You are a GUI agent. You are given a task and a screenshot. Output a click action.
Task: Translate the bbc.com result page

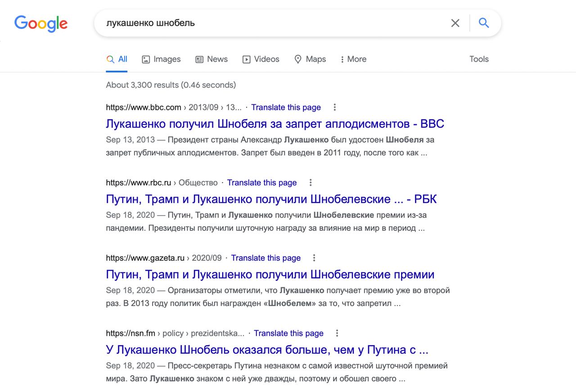click(x=286, y=107)
